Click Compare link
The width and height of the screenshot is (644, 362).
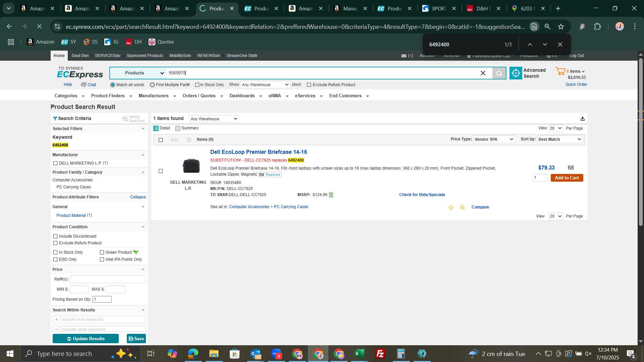pyautogui.click(x=480, y=207)
